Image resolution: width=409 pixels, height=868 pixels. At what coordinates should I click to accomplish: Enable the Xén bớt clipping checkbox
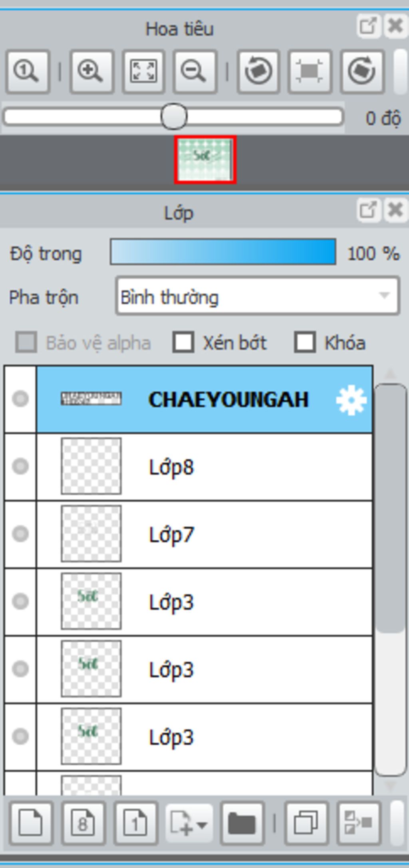click(183, 342)
